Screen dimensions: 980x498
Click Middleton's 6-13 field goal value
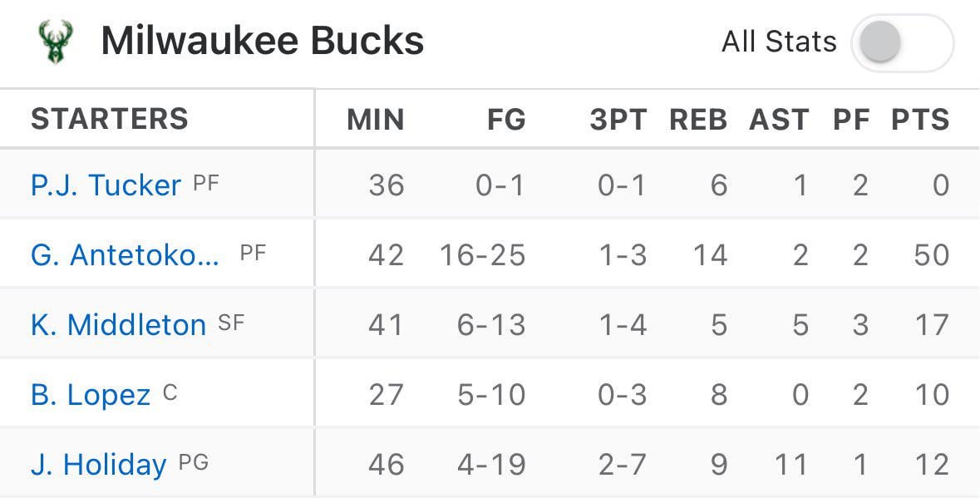pos(491,324)
